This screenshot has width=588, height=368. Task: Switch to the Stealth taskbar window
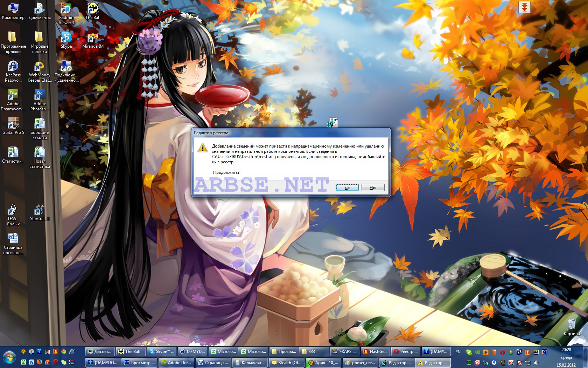pos(287,363)
